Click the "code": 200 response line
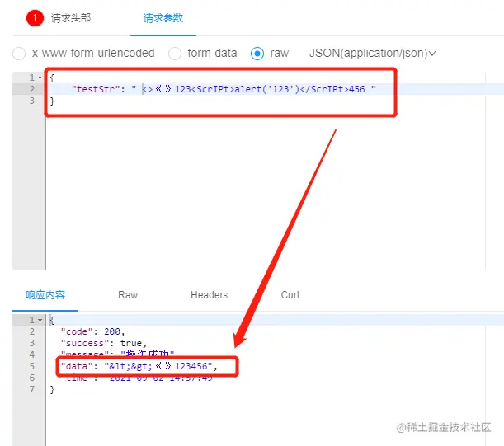The height and width of the screenshot is (446, 504). [92, 331]
